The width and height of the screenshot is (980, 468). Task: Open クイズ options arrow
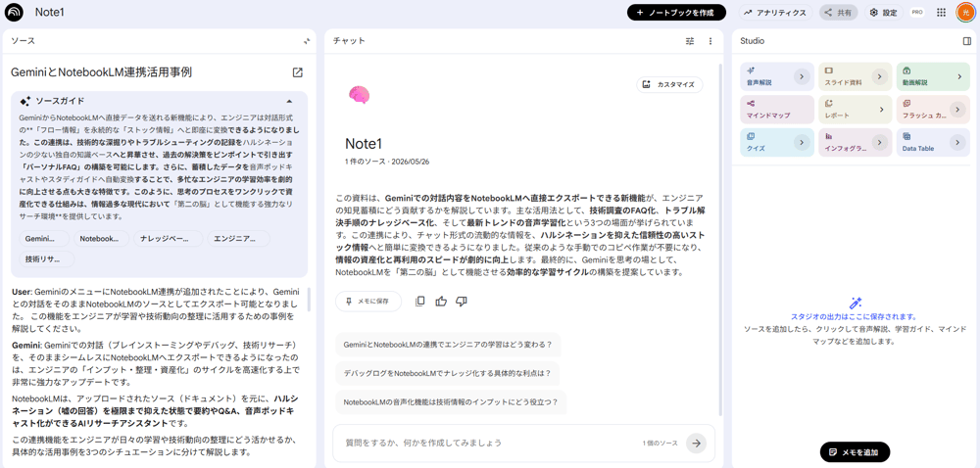coord(802,143)
